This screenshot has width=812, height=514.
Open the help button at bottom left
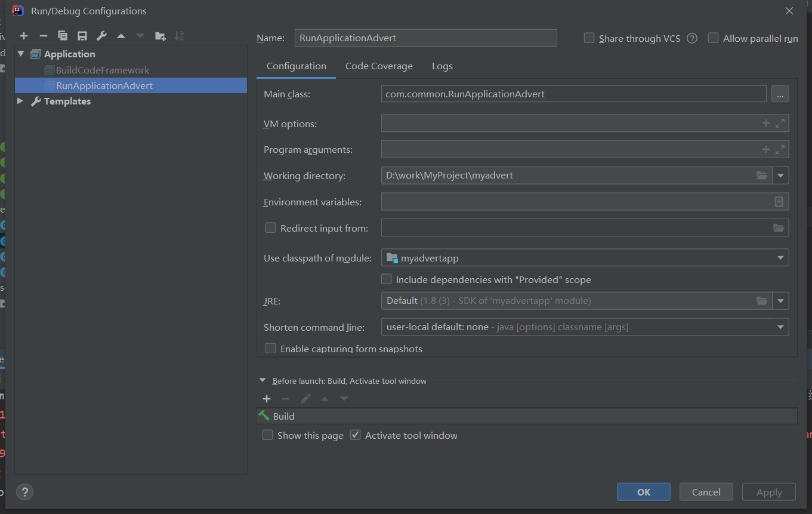pos(24,493)
